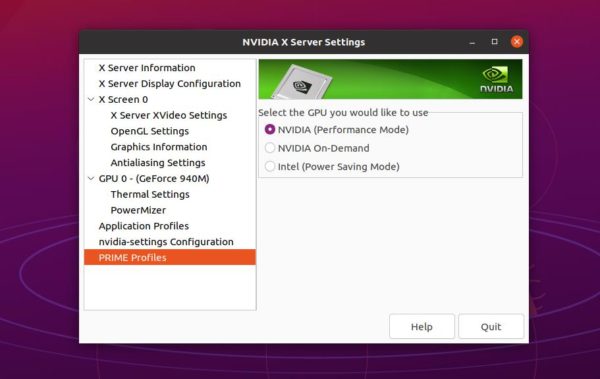Viewport: 600px width, 379px height.
Task: Collapse the GPU 0 - (GeForce 940M) node
Action: [91, 178]
